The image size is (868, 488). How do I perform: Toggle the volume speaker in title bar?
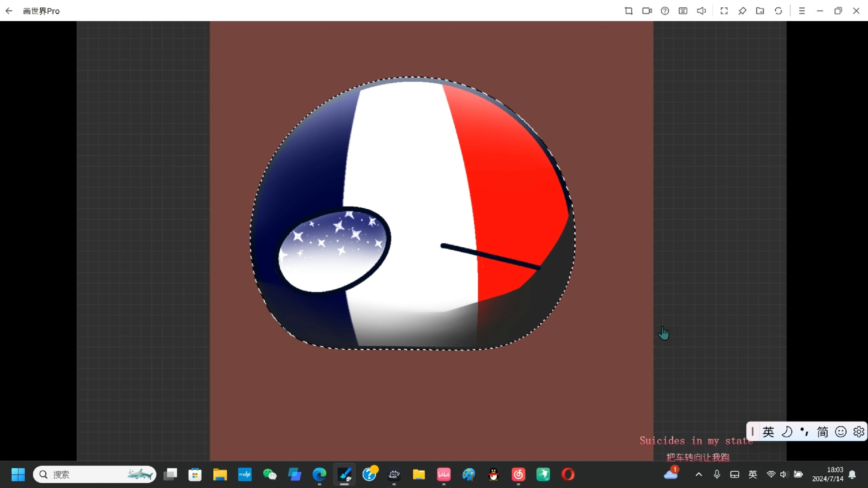click(x=701, y=11)
